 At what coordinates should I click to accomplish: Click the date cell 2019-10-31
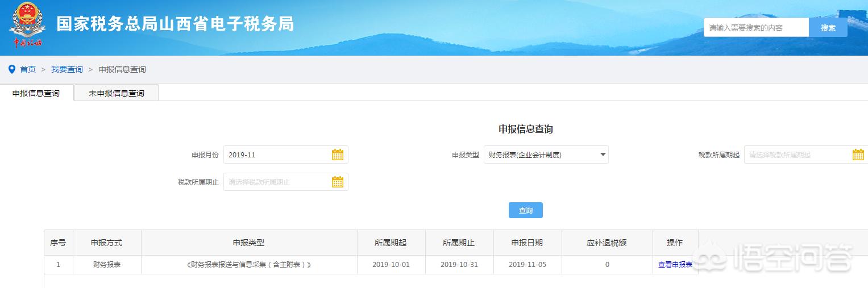(x=459, y=265)
